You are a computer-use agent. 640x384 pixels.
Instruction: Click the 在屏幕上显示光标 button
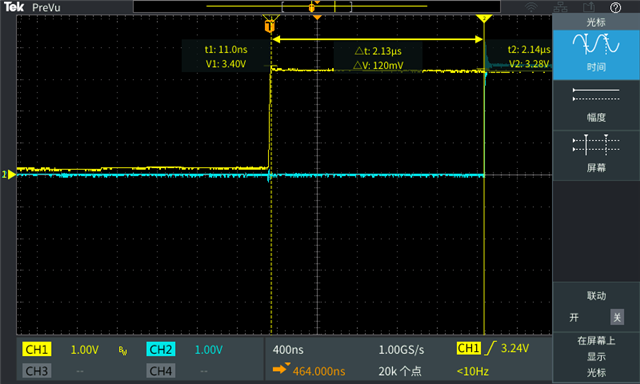[596, 357]
